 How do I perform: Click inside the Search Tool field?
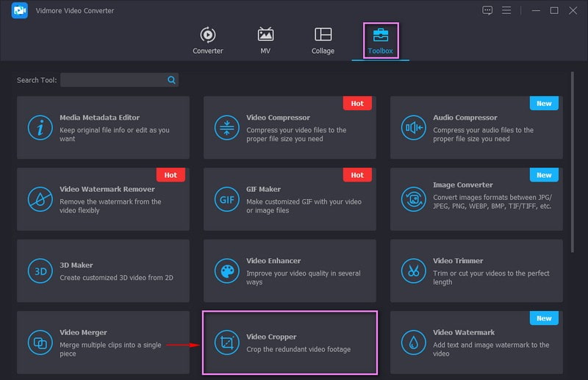114,79
